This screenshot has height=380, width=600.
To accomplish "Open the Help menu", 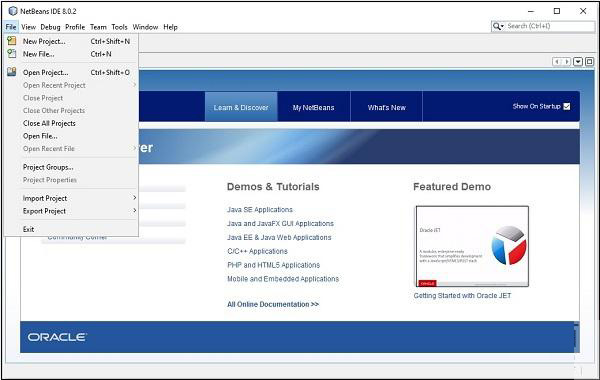I will click(170, 27).
